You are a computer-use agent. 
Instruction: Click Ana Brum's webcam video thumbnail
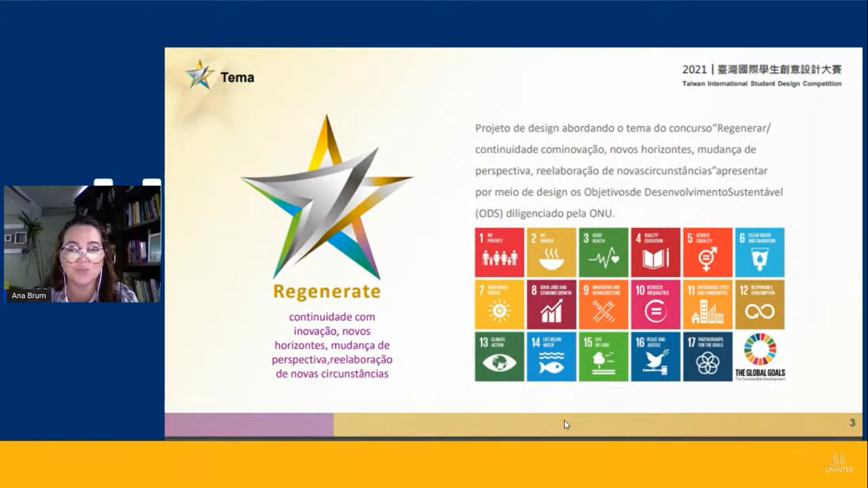pyautogui.click(x=83, y=244)
